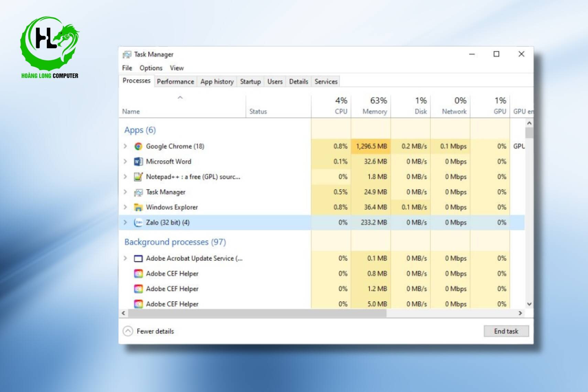Image resolution: width=588 pixels, height=392 pixels.
Task: Sort by the Name column header
Action: point(182,106)
